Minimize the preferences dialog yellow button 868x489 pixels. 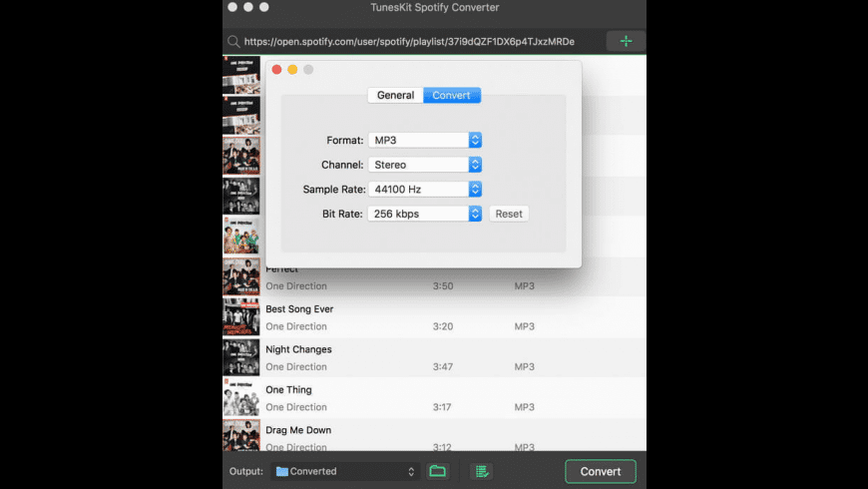[x=292, y=69]
